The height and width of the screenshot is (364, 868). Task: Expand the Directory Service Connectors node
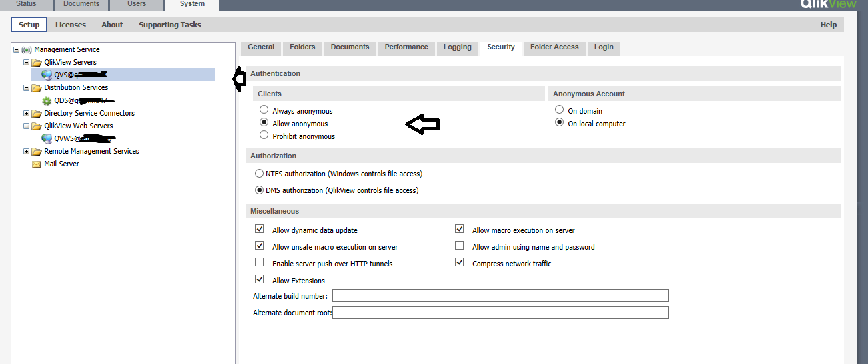pyautogui.click(x=27, y=114)
